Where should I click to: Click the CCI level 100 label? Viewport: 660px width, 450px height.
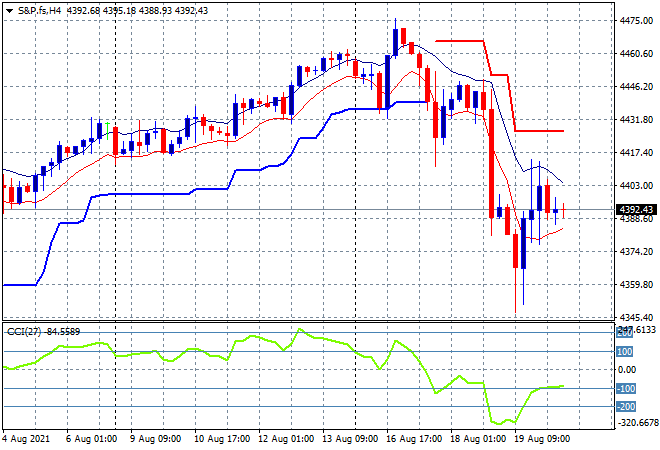point(625,351)
